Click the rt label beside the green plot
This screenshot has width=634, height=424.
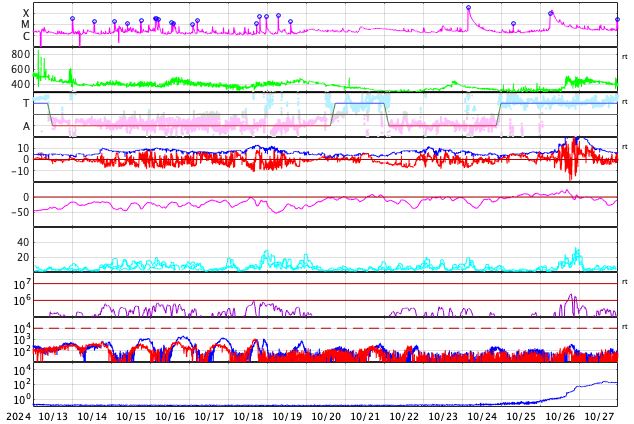(625, 57)
